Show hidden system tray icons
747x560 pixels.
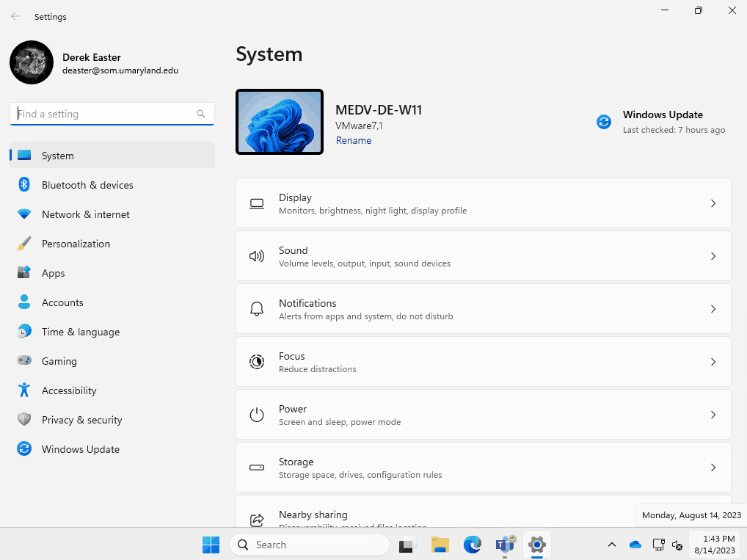(x=611, y=545)
